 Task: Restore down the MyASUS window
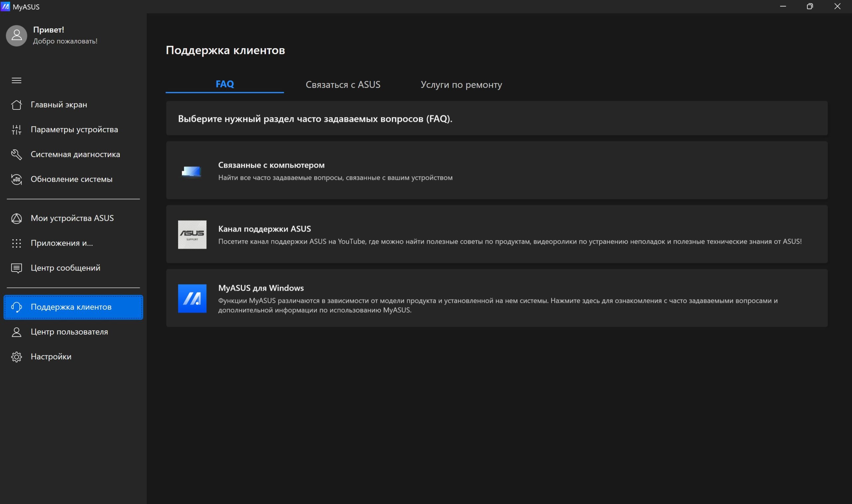point(810,6)
